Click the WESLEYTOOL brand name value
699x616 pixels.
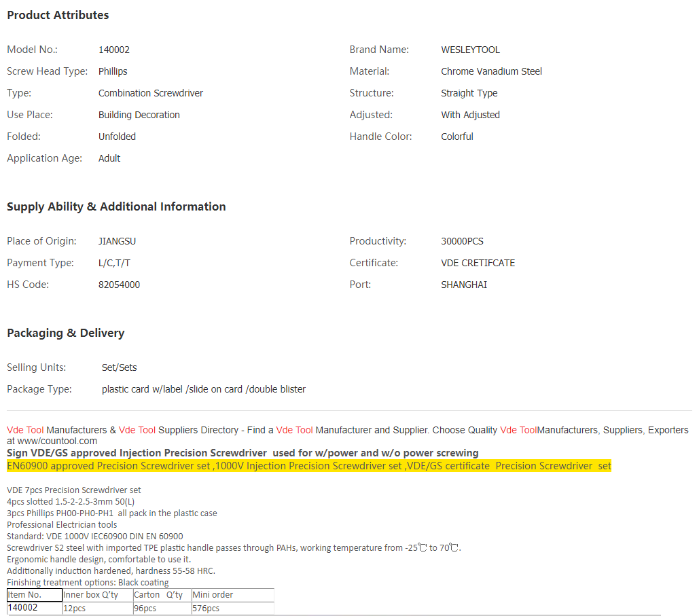tap(470, 50)
